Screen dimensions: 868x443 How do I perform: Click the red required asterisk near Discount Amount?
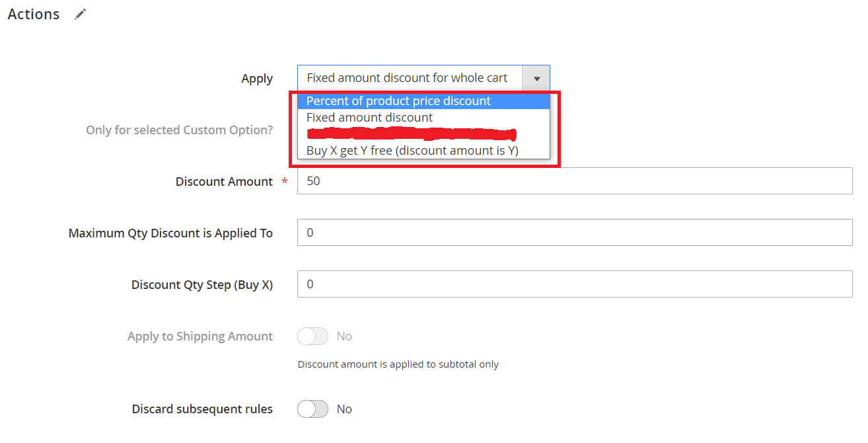284,181
